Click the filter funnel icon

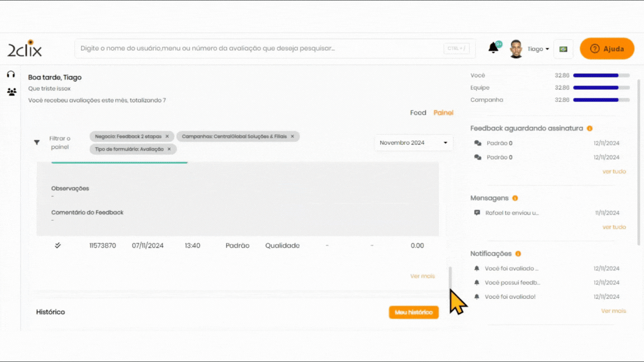[x=37, y=142]
